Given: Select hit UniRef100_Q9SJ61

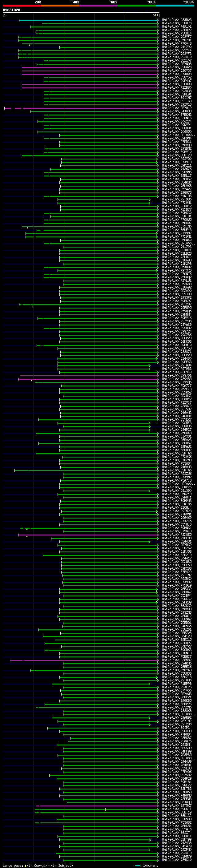Looking at the screenshot, I should 177,375.
